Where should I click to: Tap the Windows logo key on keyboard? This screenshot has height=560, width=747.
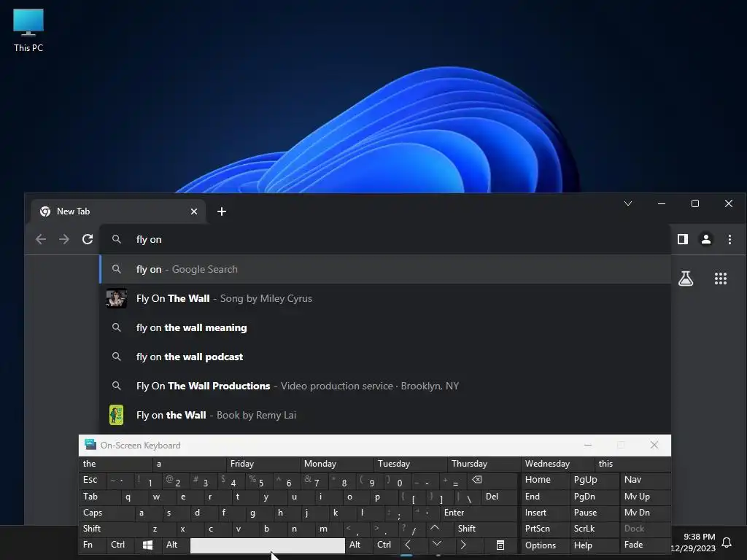pos(147,545)
